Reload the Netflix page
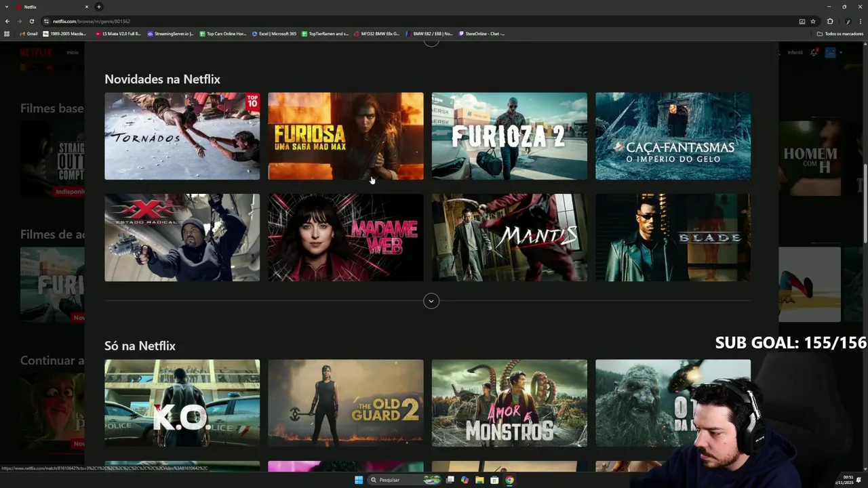The image size is (868, 488). [31, 21]
